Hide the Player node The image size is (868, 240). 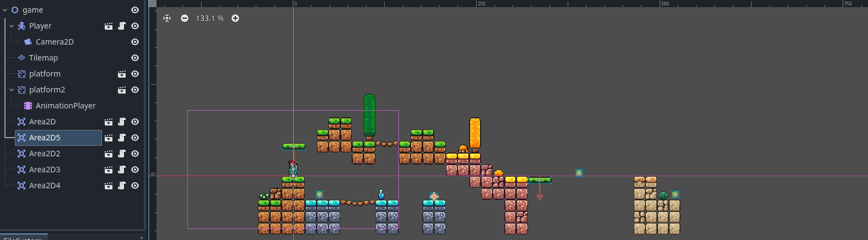pyautogui.click(x=135, y=26)
